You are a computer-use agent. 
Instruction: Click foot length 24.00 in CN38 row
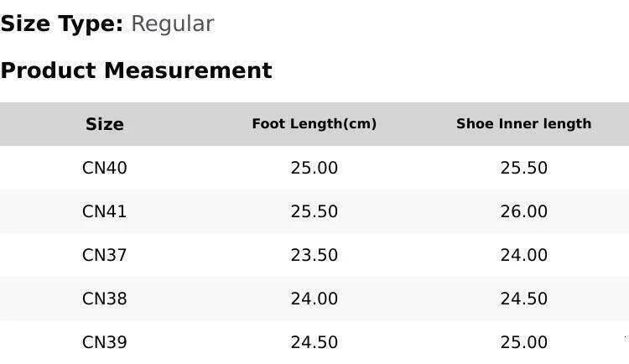(314, 299)
